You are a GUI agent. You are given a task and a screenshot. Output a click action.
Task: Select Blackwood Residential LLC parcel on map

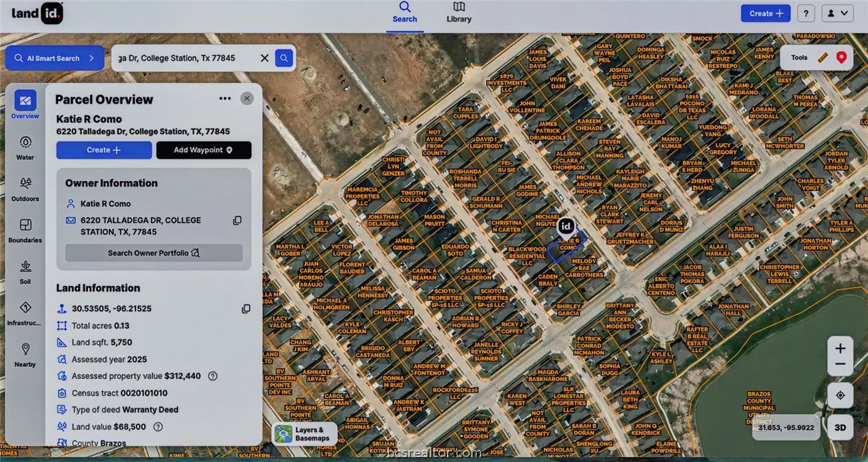tap(527, 256)
